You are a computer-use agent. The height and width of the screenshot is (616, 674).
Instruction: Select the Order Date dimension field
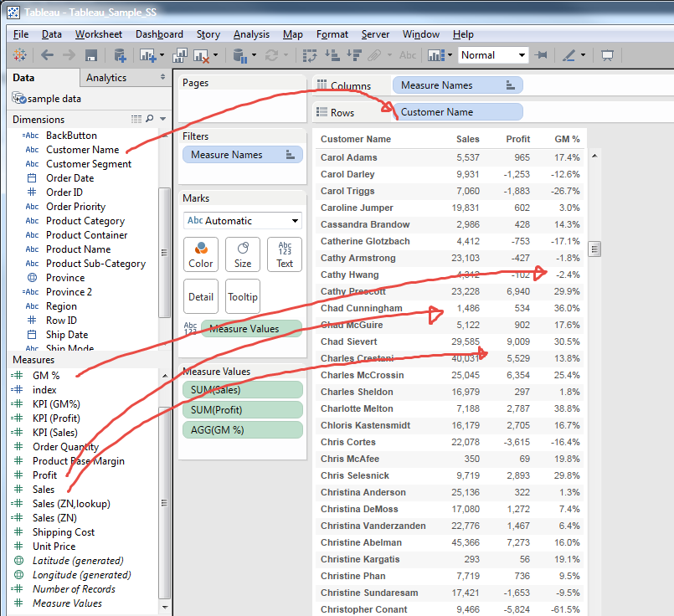click(x=69, y=177)
